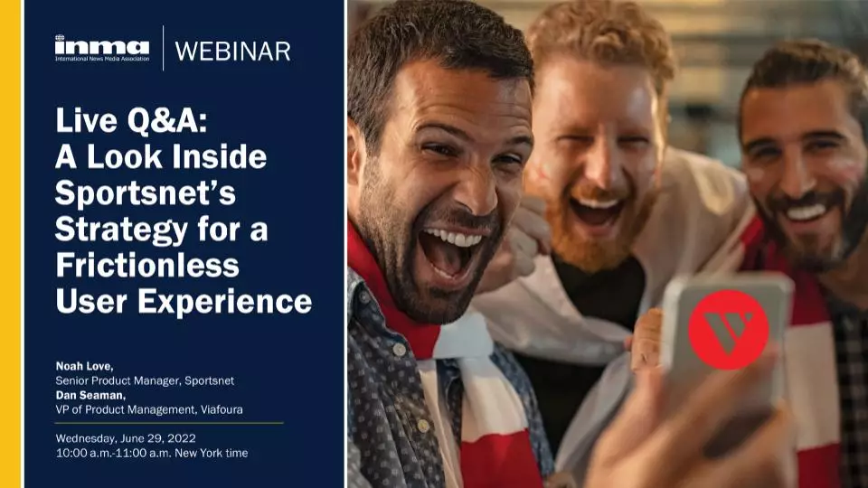This screenshot has width=868, height=488.
Task: Click the speaker name 'Noah Love,'
Action: point(84,366)
